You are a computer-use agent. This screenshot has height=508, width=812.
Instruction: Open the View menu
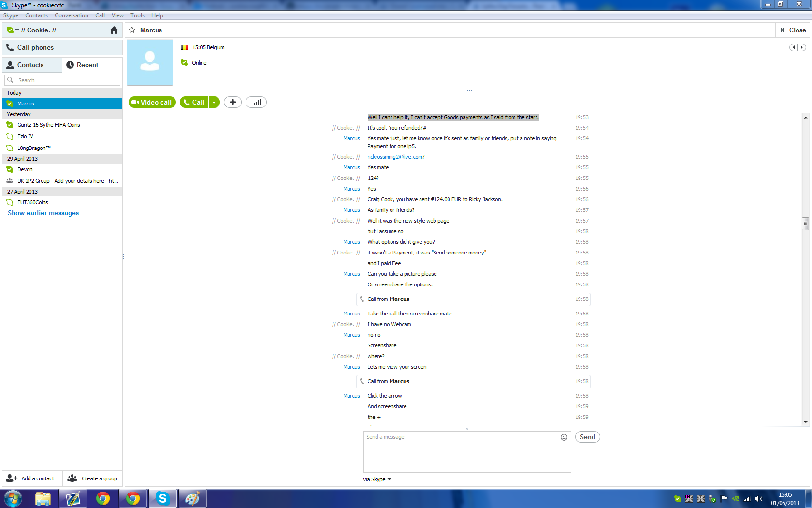[x=118, y=15]
